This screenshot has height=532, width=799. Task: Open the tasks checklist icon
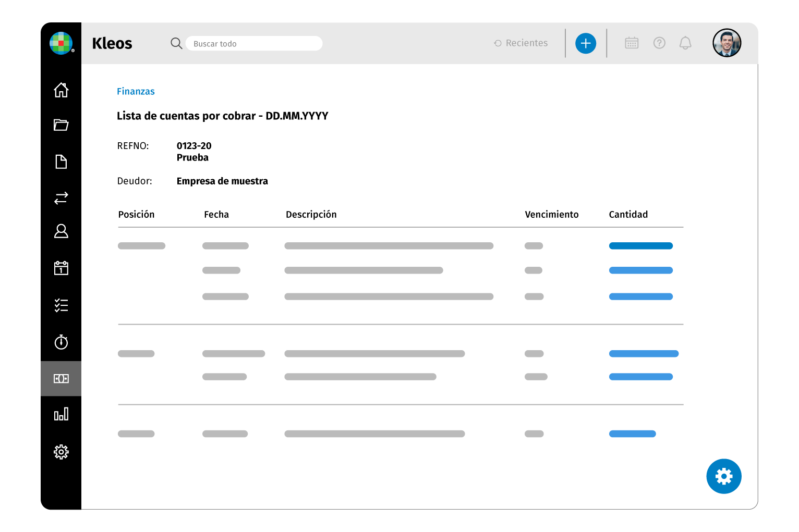pos(61,305)
